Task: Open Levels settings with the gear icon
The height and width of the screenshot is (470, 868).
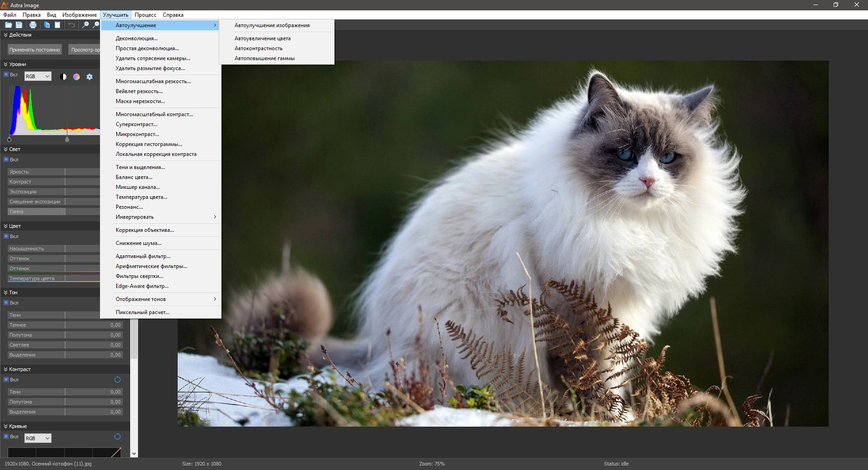Action: point(90,77)
